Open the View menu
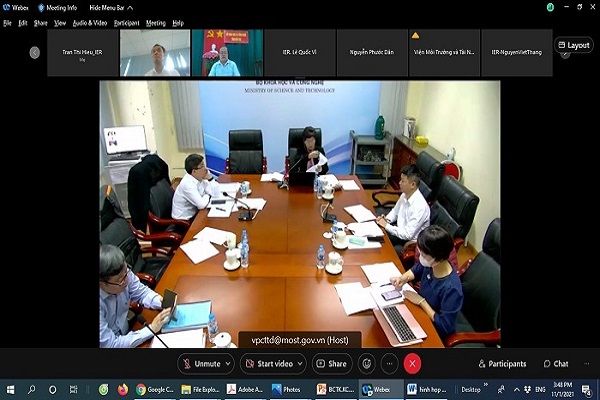This screenshot has height=400, width=600. (60, 23)
